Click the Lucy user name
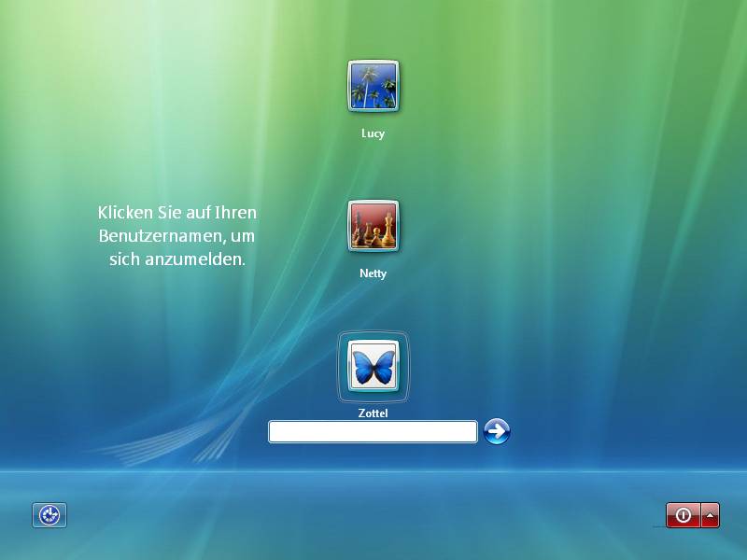The image size is (747, 560). pyautogui.click(x=373, y=133)
